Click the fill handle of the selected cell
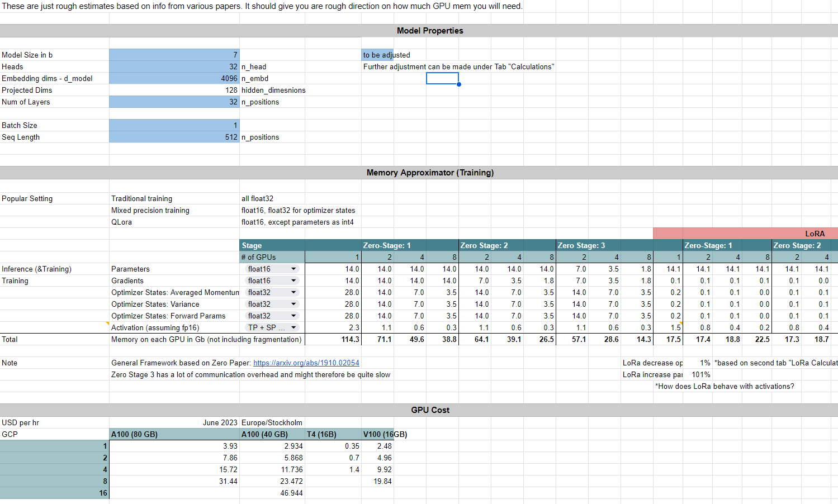This screenshot has height=504, width=838. pos(459,84)
